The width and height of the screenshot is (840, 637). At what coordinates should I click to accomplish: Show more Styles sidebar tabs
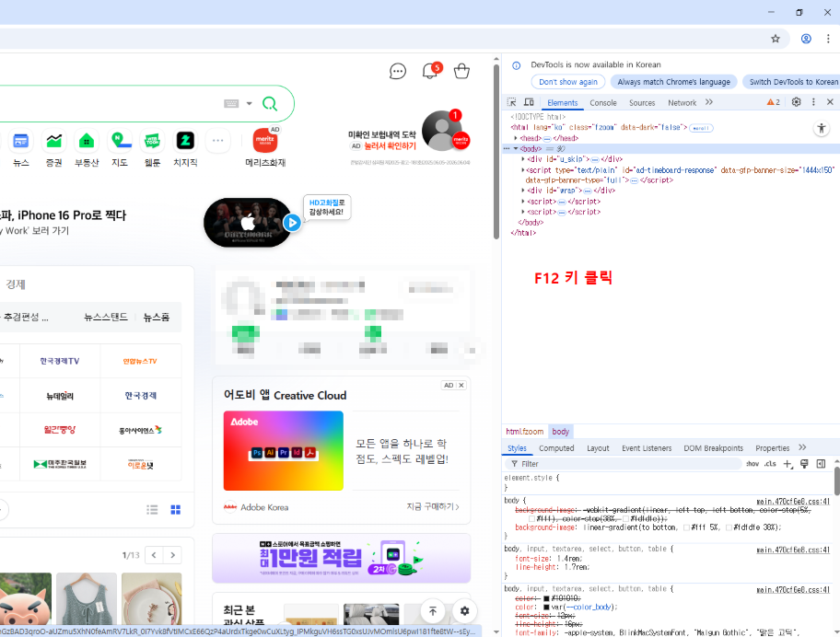[x=802, y=447]
